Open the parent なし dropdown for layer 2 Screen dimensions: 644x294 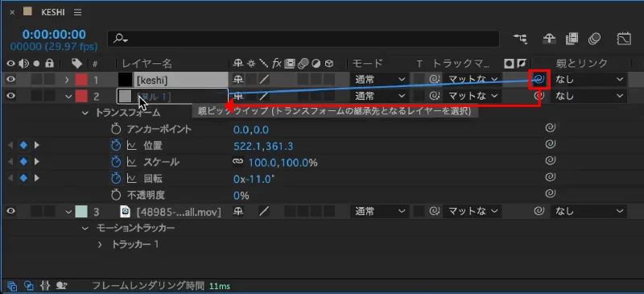[x=589, y=96]
